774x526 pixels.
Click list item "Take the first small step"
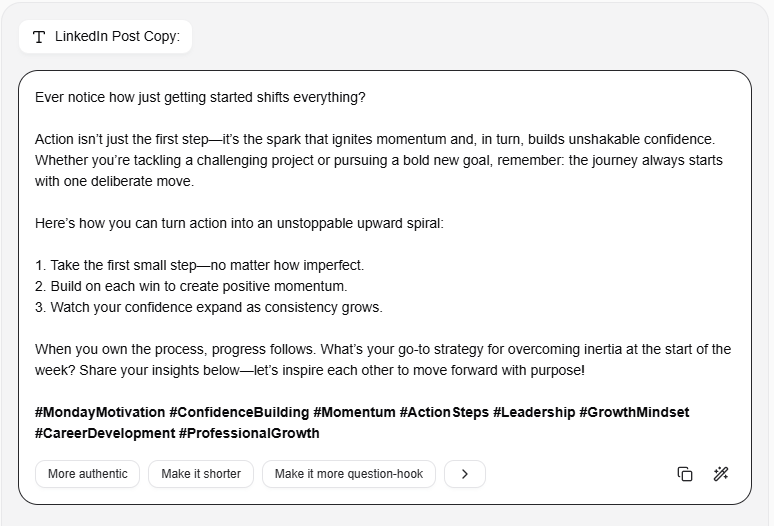200,265
